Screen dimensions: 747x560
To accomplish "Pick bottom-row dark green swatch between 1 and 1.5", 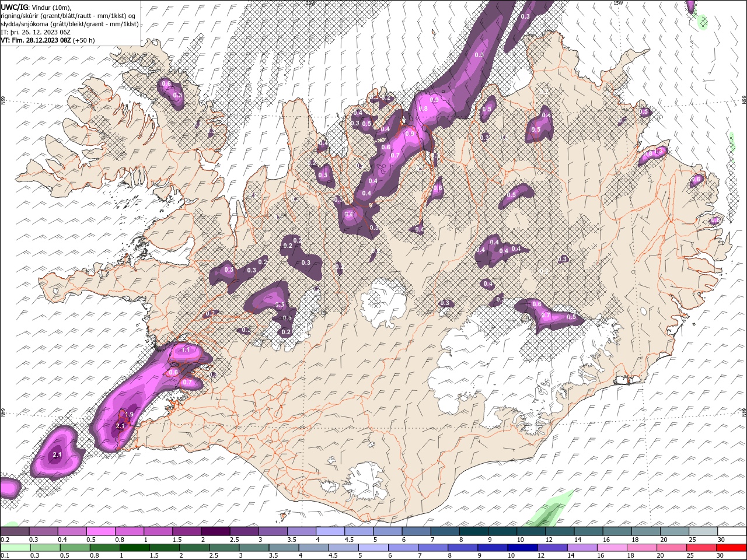I will [x=134, y=548].
